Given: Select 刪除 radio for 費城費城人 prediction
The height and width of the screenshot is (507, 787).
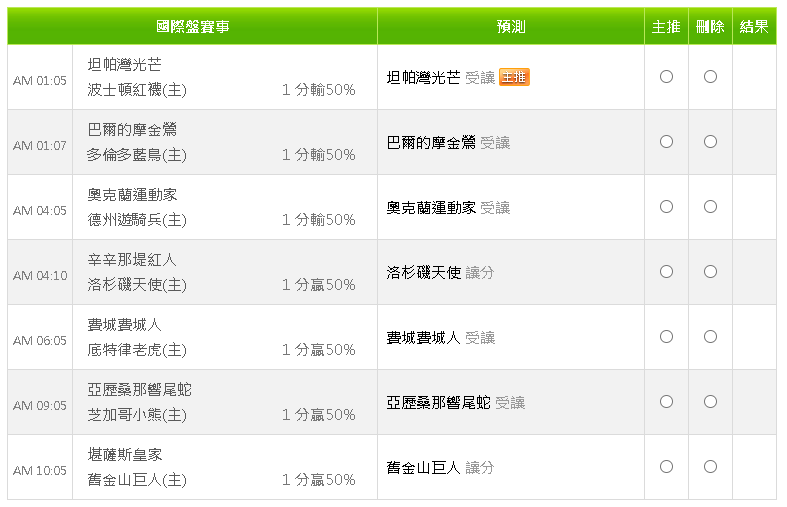Looking at the screenshot, I should tap(710, 337).
